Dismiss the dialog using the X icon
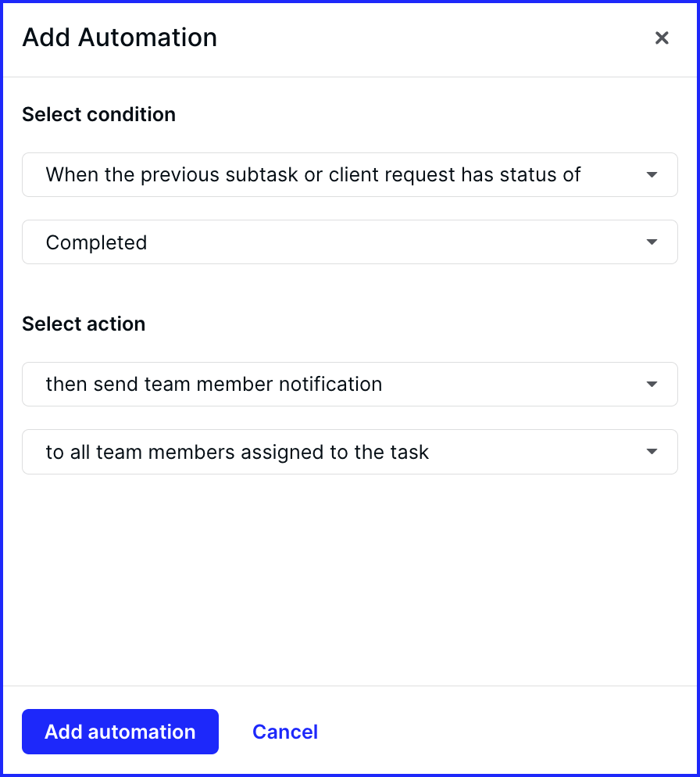Image resolution: width=700 pixels, height=777 pixels. (662, 38)
